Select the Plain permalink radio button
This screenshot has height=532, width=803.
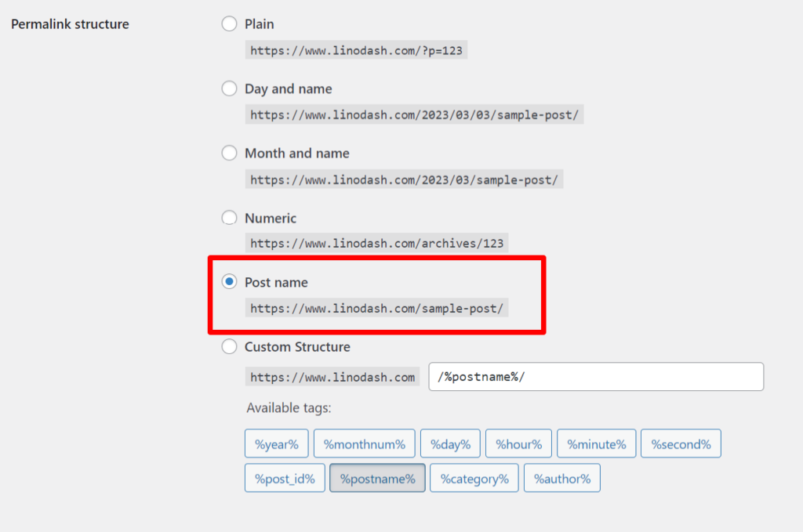click(229, 24)
